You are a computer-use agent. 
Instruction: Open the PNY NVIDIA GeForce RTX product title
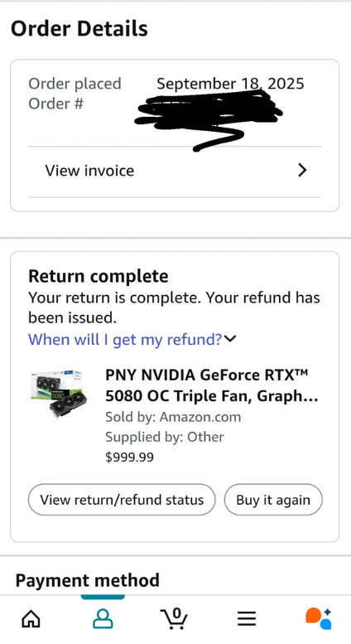click(212, 385)
